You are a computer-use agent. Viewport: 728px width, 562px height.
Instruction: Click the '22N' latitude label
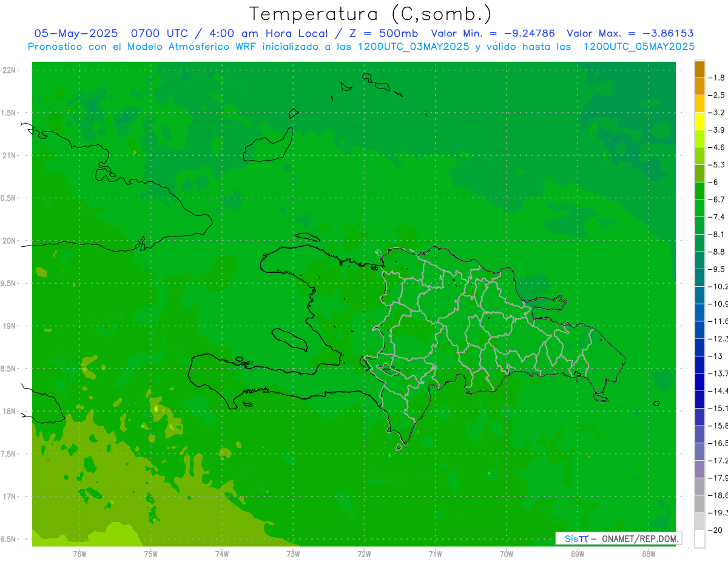[x=9, y=70]
